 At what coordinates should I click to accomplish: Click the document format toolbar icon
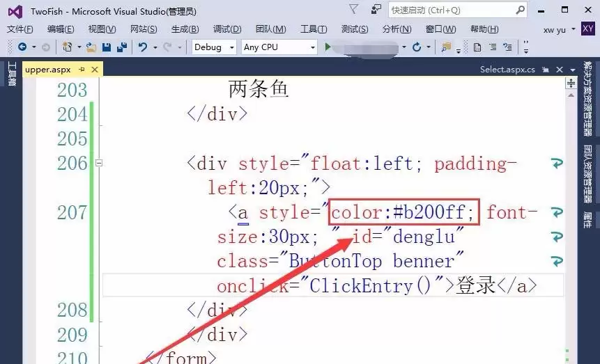(x=477, y=47)
